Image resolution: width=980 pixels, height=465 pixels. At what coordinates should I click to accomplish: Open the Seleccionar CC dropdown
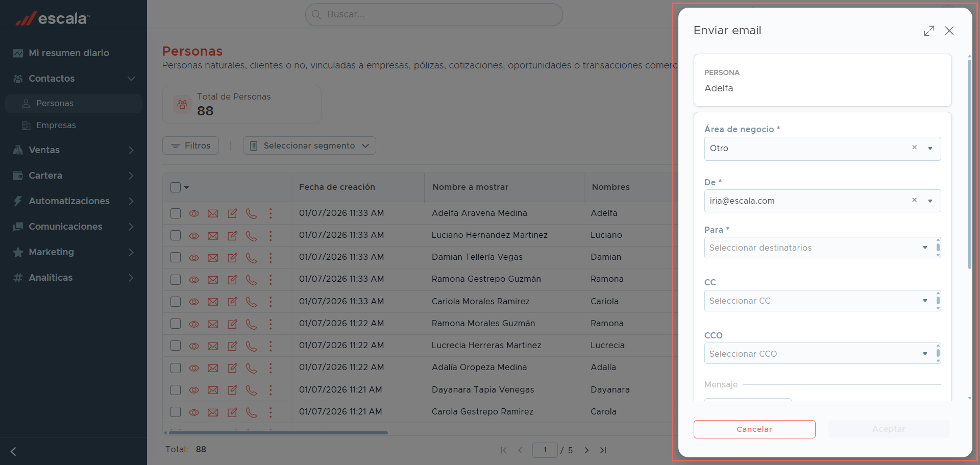point(822,301)
